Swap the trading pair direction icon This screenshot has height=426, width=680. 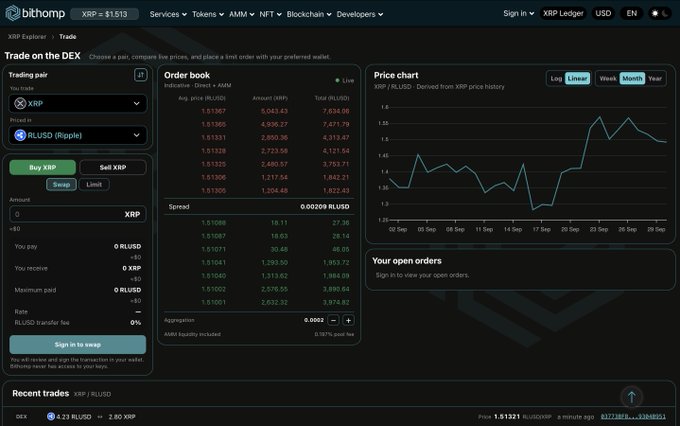tap(140, 75)
